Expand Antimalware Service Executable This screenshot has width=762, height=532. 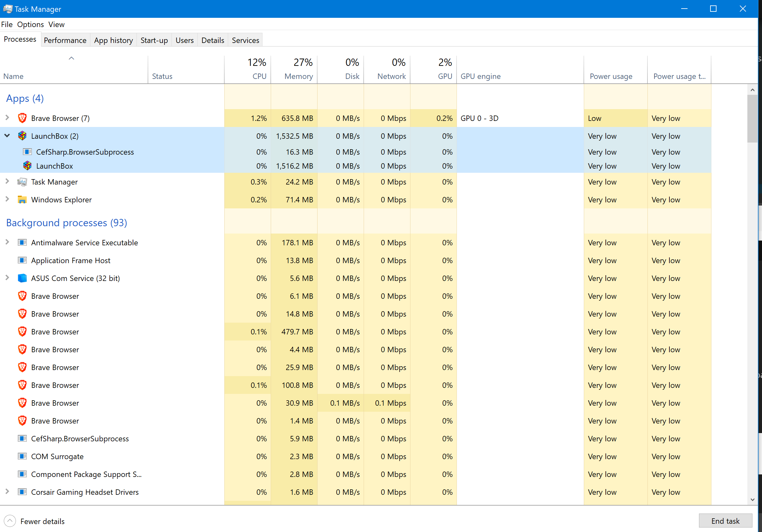click(7, 242)
